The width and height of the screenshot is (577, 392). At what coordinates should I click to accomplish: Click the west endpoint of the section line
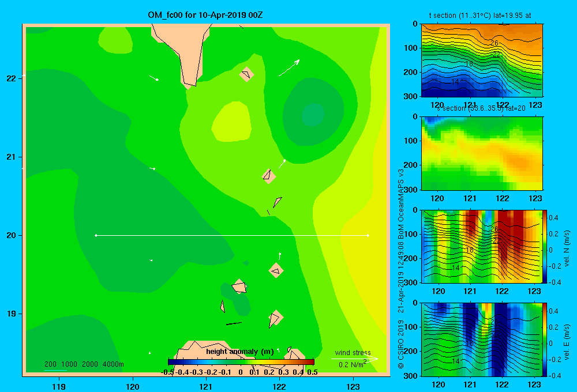(x=96, y=235)
